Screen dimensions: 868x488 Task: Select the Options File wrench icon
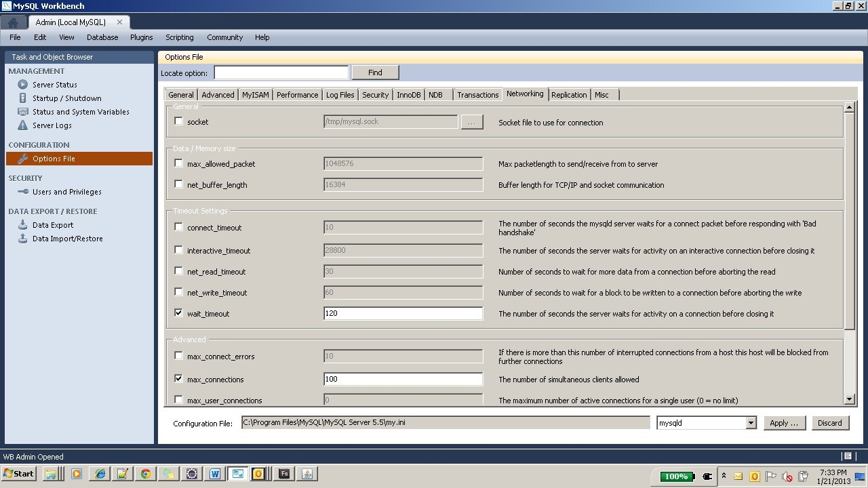[22, 159]
